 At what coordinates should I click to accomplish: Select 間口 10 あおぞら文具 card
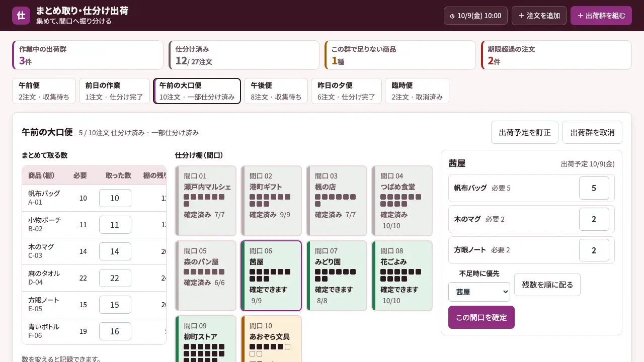[271, 339]
